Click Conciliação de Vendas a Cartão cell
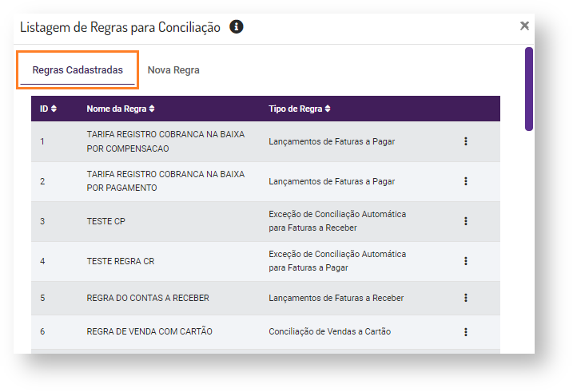573x392 pixels. point(330,332)
